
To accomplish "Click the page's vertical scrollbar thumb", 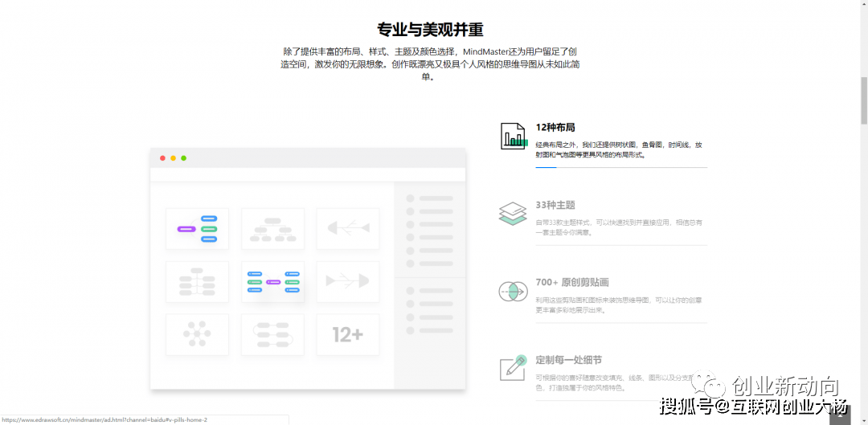I will 863,100.
